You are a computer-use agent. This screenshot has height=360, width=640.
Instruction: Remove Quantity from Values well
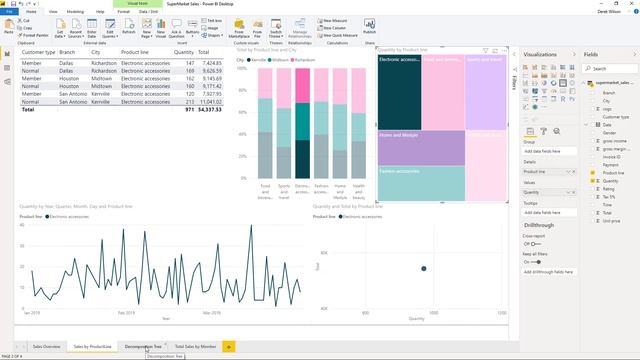tap(573, 192)
